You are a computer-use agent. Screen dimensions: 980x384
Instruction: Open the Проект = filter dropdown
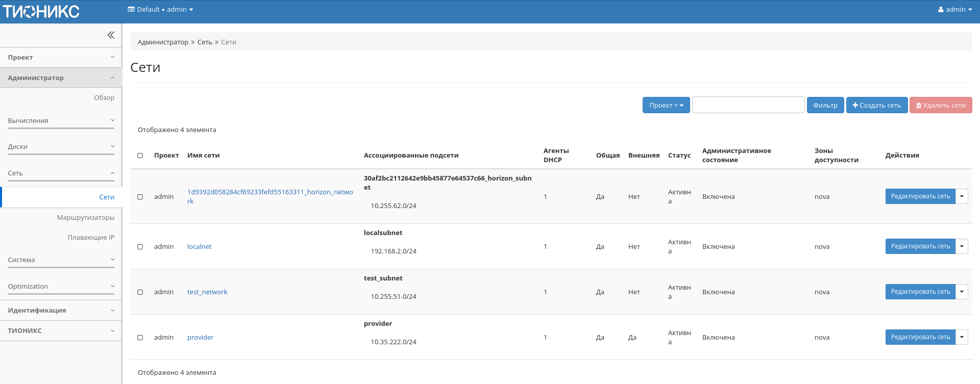(x=666, y=105)
